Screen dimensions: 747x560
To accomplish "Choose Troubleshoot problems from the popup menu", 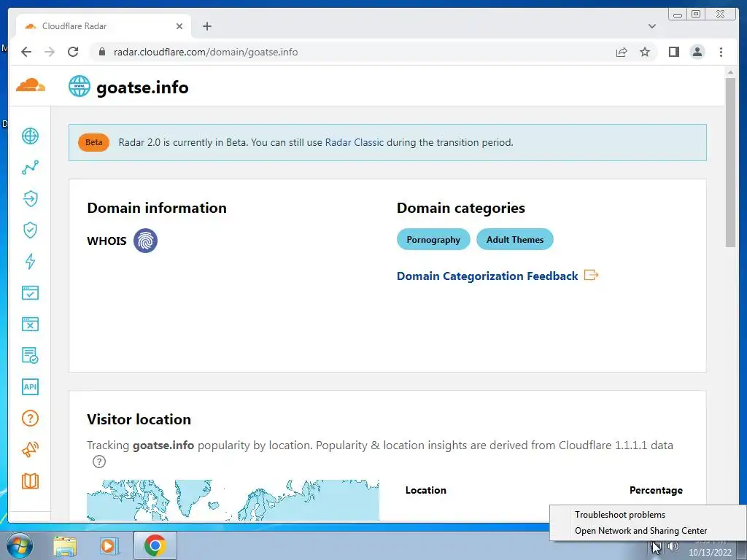I will (620, 515).
